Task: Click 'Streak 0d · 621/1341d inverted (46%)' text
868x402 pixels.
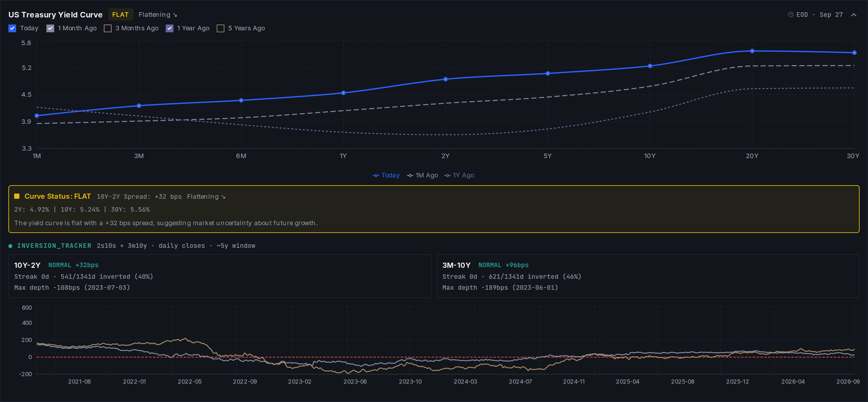Action: tap(512, 276)
